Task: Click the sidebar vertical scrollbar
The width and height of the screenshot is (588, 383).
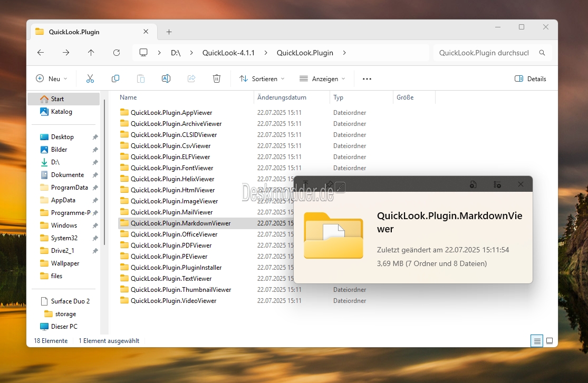Action: (x=104, y=172)
